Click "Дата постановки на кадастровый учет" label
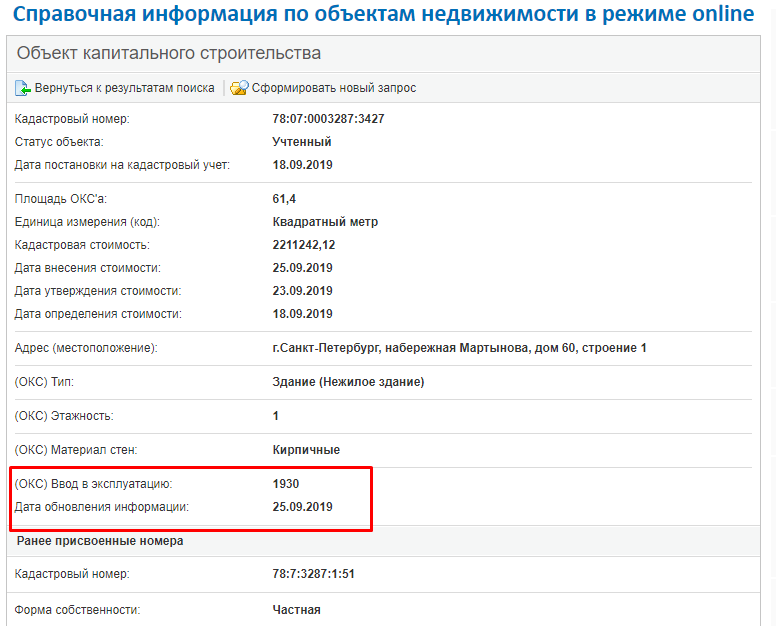This screenshot has width=776, height=626. [122, 165]
